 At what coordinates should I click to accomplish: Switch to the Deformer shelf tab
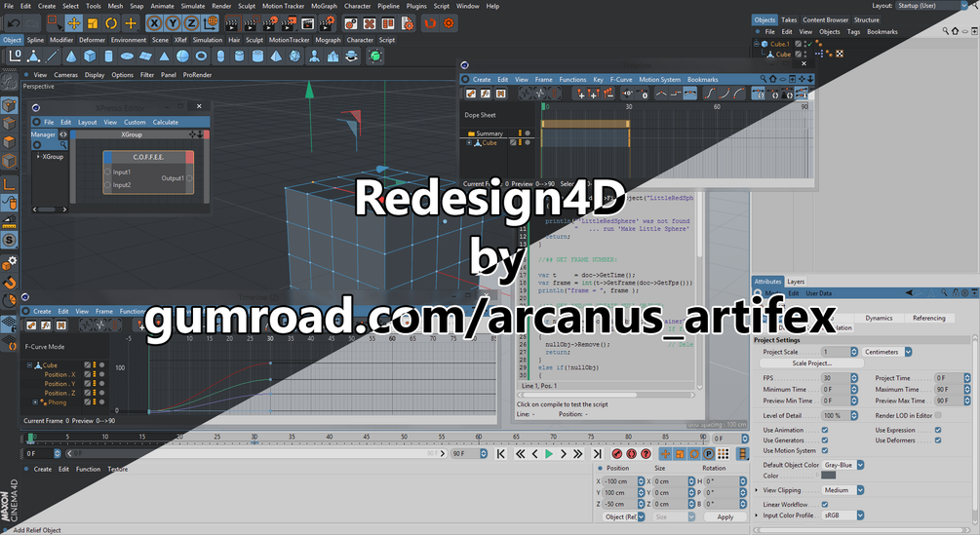pyautogui.click(x=92, y=40)
